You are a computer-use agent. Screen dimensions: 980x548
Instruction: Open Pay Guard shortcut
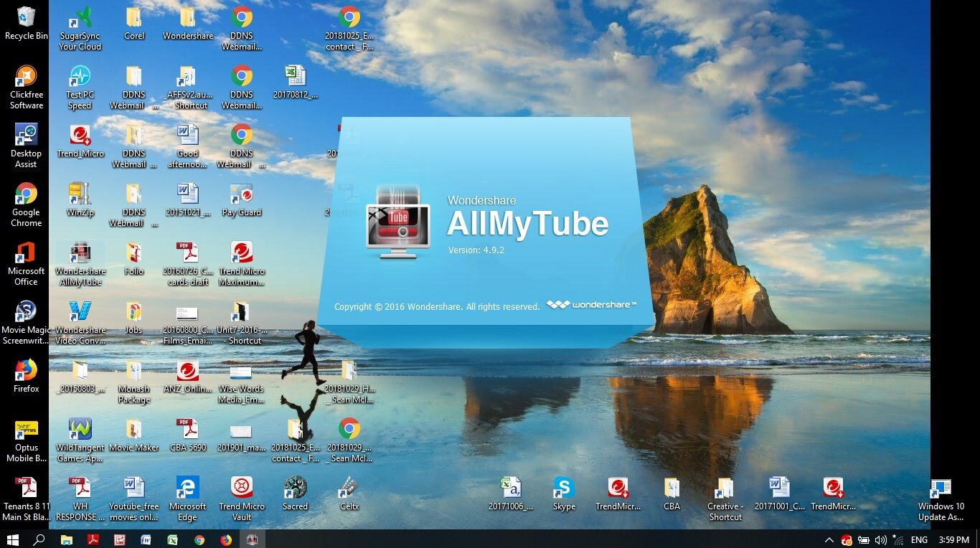tap(242, 200)
